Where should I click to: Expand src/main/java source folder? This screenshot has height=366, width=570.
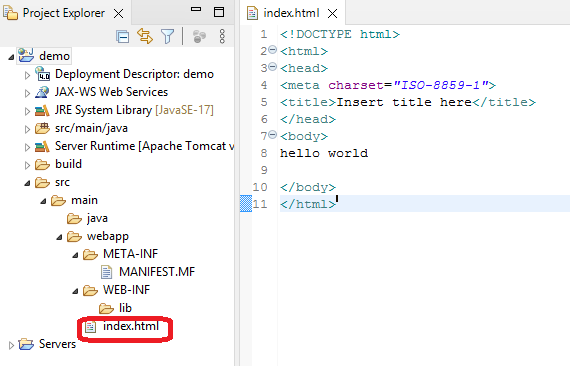click(x=27, y=129)
